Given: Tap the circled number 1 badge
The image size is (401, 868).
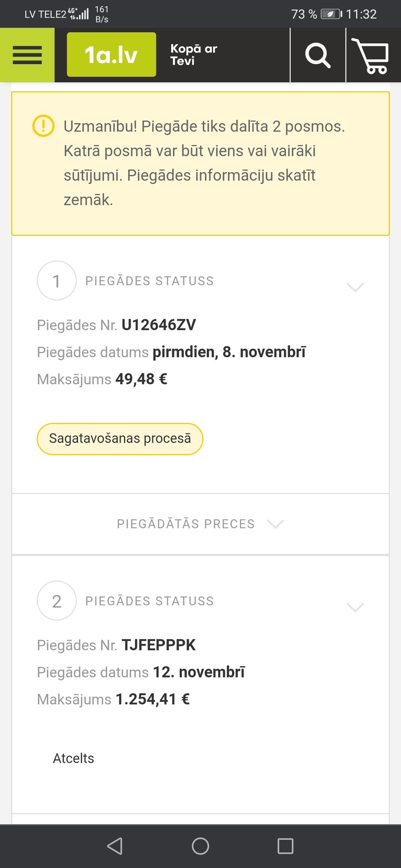Looking at the screenshot, I should click(x=57, y=281).
